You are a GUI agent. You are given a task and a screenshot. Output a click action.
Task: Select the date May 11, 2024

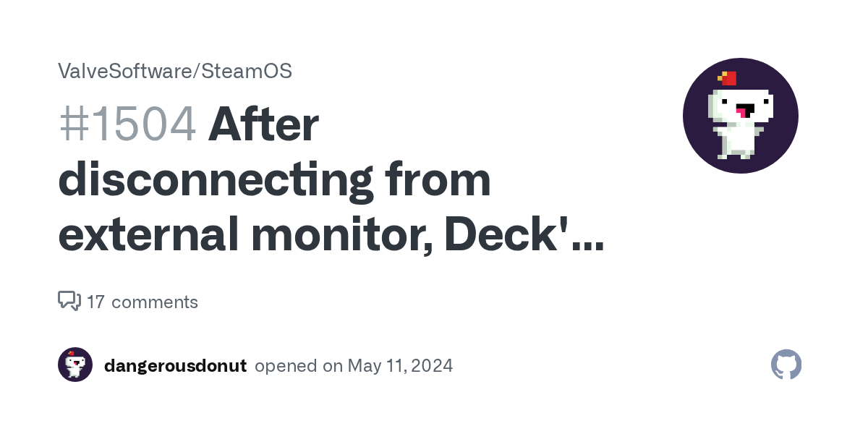400,365
